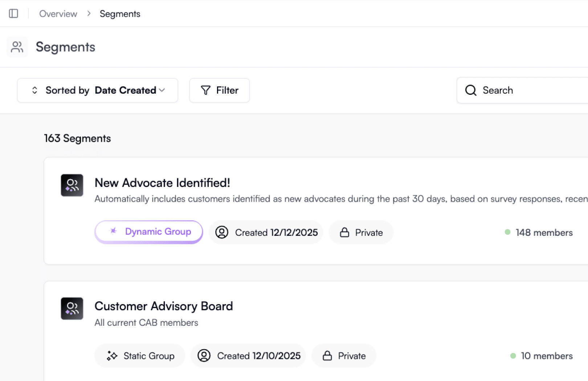588x381 pixels.
Task: Select Segments in the breadcrumb
Action: [120, 14]
